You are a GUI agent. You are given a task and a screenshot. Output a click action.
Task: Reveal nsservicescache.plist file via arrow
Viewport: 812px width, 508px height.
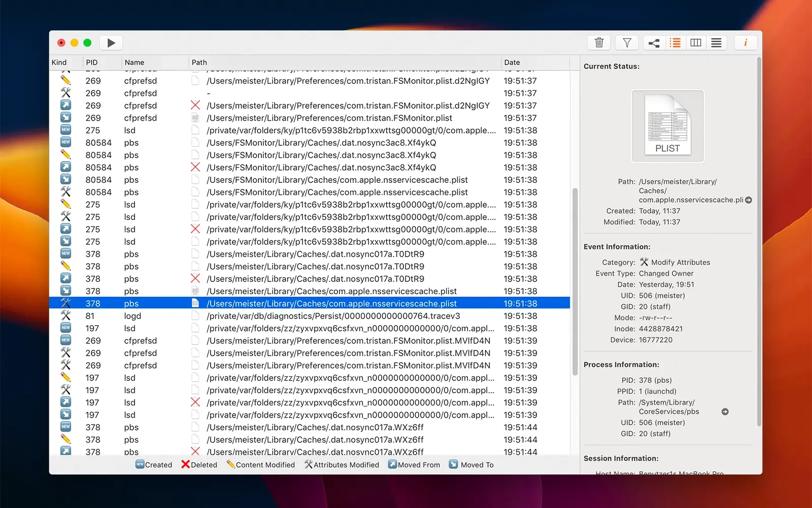pos(749,200)
